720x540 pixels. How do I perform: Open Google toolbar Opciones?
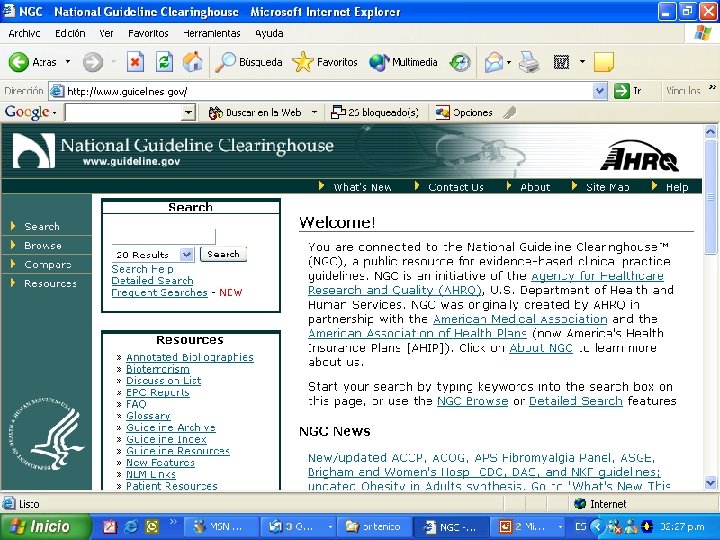(x=464, y=112)
